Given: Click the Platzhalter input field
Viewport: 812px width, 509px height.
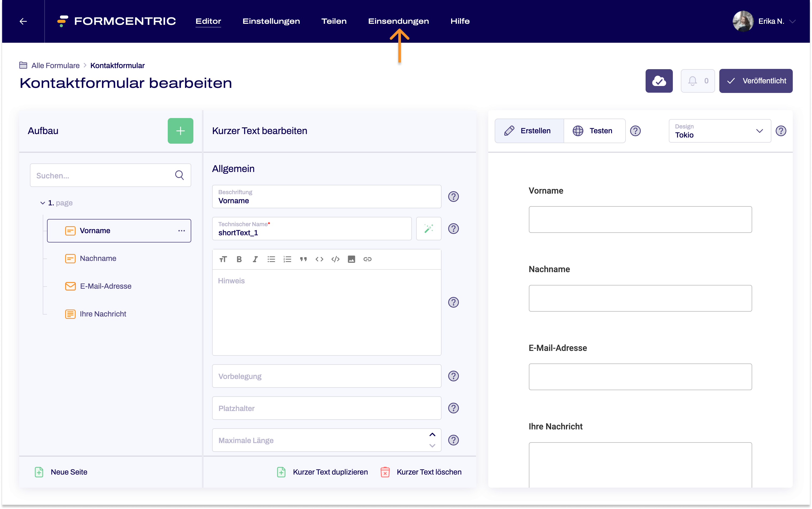Looking at the screenshot, I should coord(327,408).
